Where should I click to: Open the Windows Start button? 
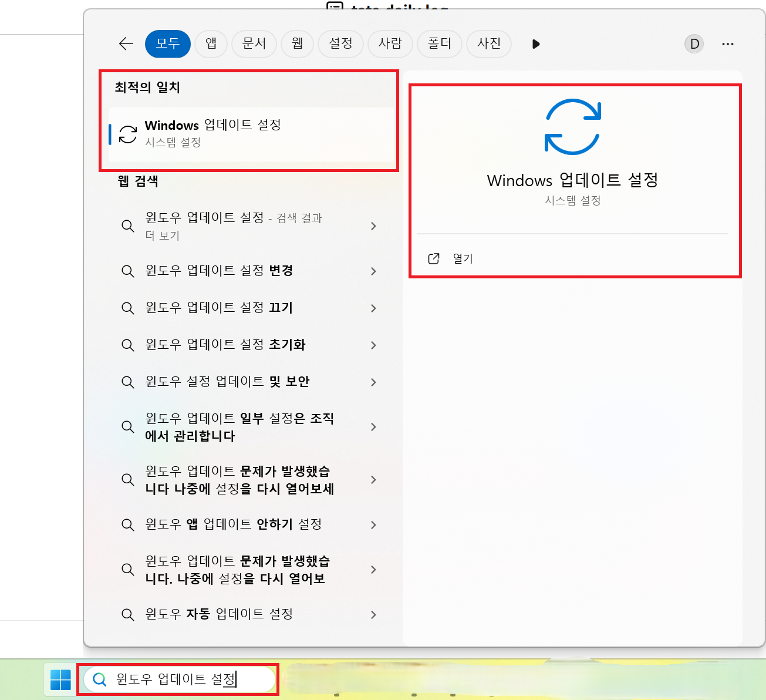point(60,680)
